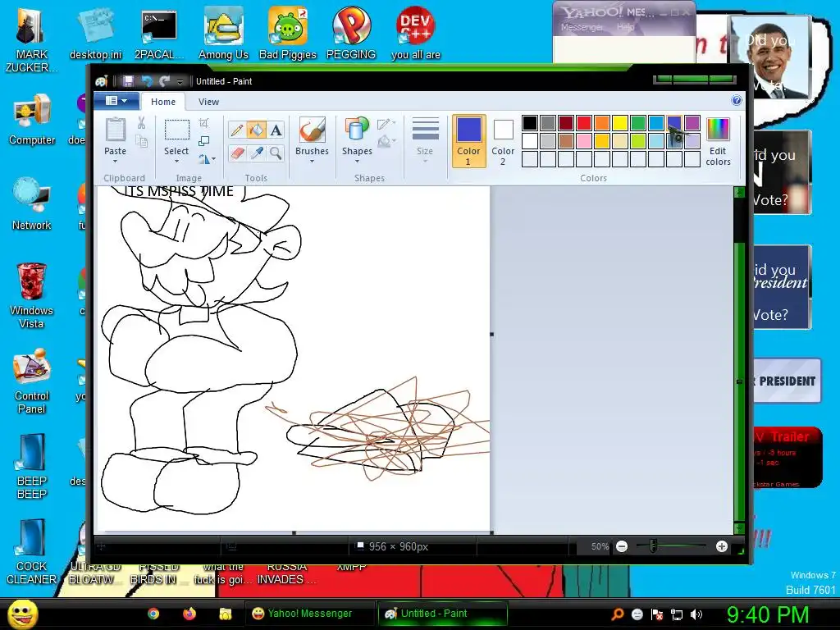Click the 9:40 PM taskbar clock
840x630 pixels.
767,614
